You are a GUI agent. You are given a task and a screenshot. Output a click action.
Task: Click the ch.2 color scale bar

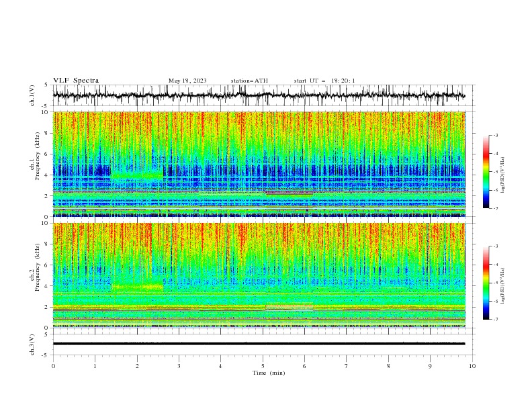486,283
